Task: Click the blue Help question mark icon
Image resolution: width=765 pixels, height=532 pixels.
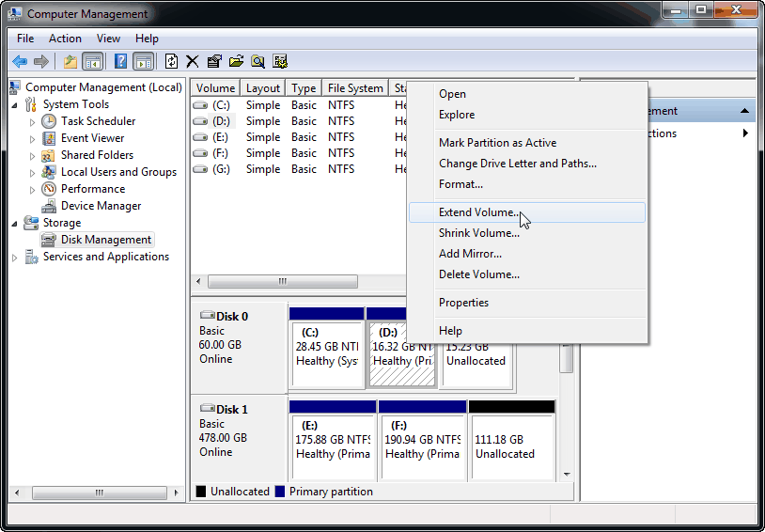Action: [120, 62]
